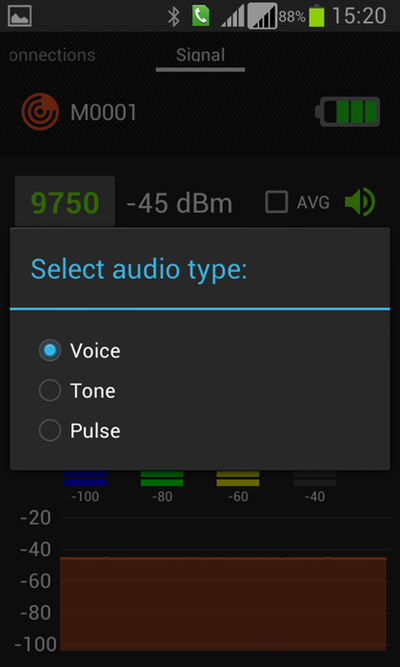Tap the 9750 frequency field

click(65, 202)
